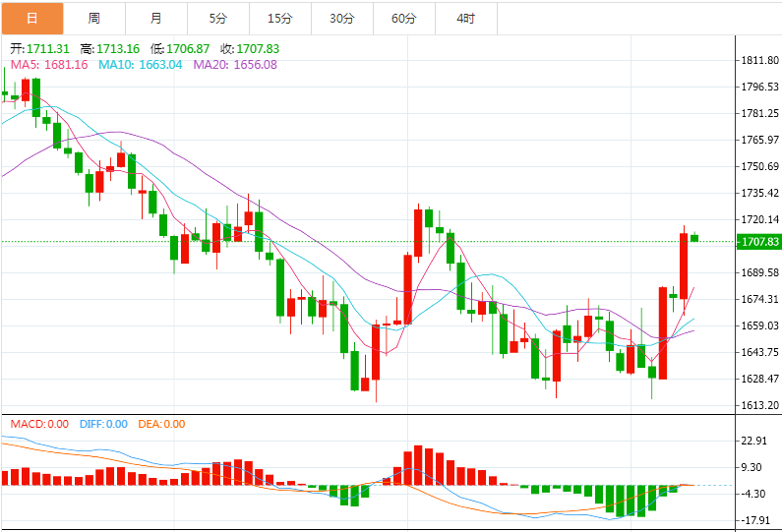The height and width of the screenshot is (532, 782).
Task: Click the 1628.47 price axis label
Action: point(760,379)
